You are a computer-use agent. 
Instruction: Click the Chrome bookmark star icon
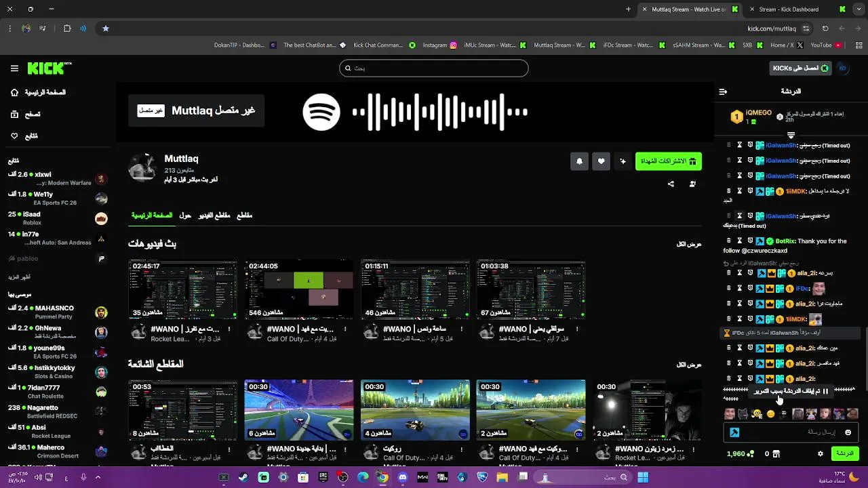coord(106,28)
